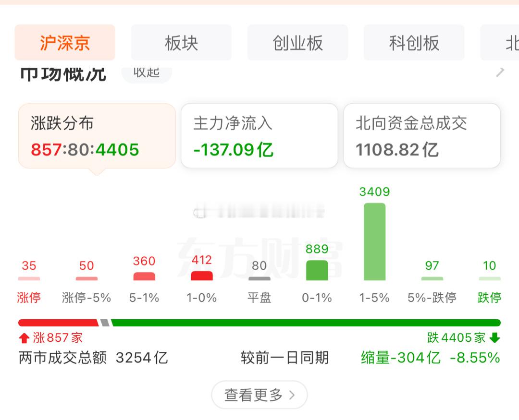Click the green falling segment of ratio bar
519x420 pixels.
306,323
